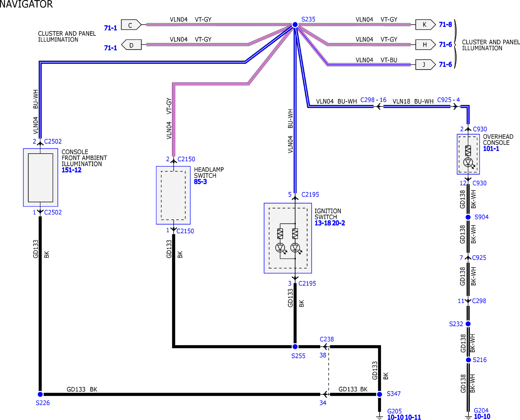Click the C2502 label at pin 1
Viewport: 520px width, 420px height.
click(53, 213)
